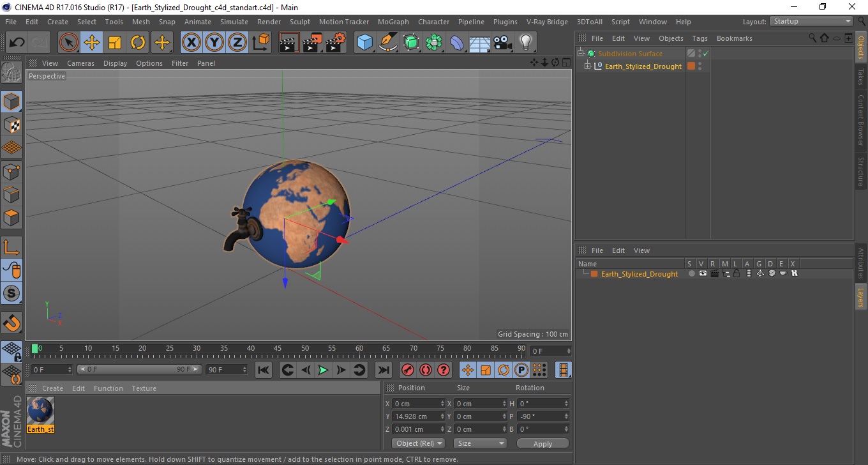Select the Live Selection tool

point(69,43)
